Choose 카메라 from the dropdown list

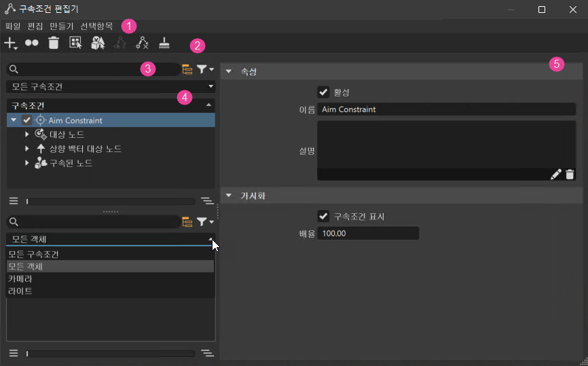point(111,278)
